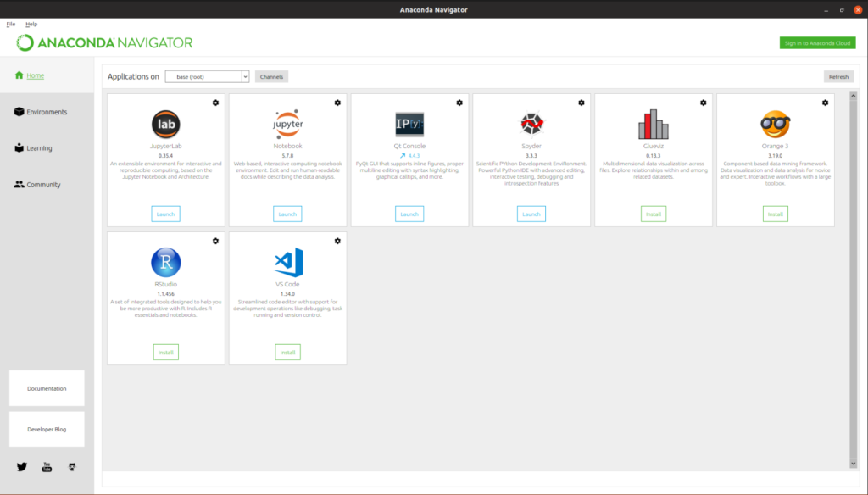Screen dimensions: 868x495
Task: Open the Help menu
Action: pyautogui.click(x=31, y=25)
